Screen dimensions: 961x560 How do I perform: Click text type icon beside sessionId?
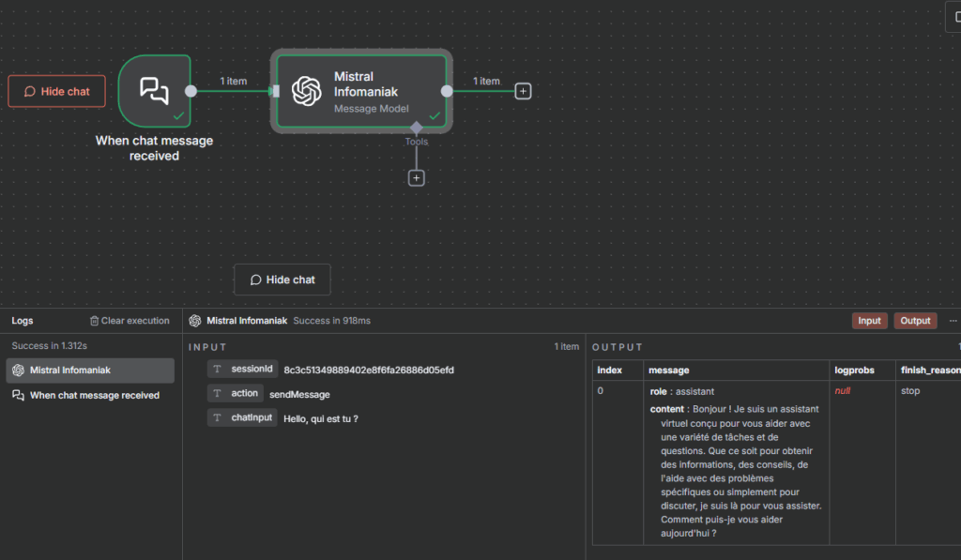click(x=218, y=370)
